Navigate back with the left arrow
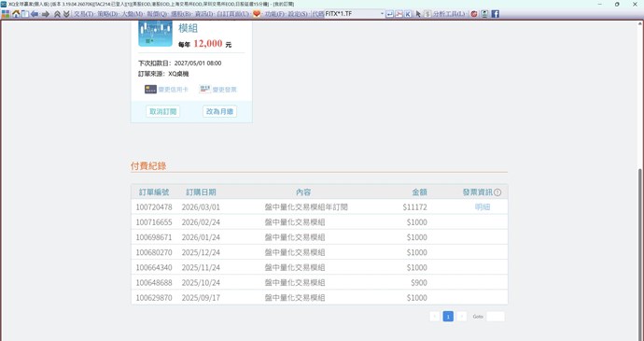 coord(35,14)
